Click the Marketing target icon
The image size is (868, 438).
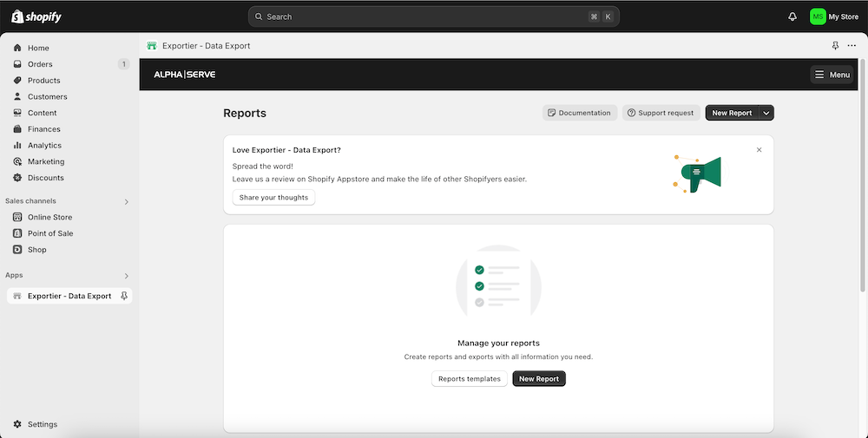point(17,161)
